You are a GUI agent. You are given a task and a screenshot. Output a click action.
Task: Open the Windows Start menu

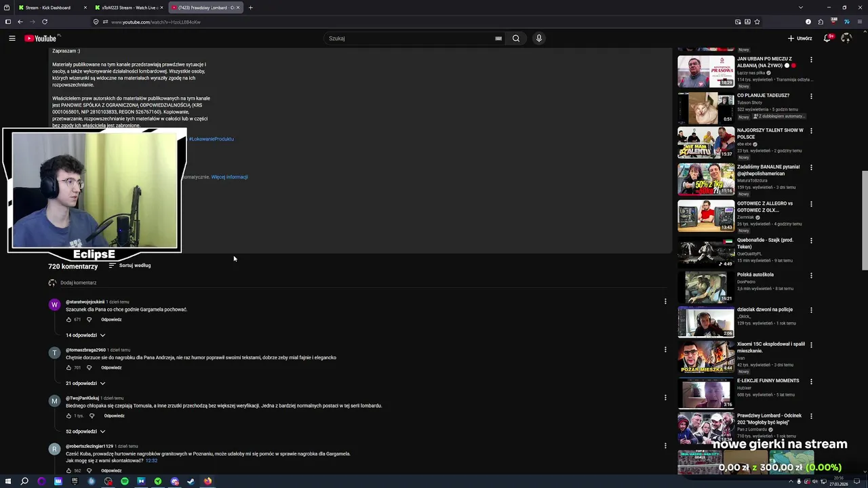pos(9,481)
